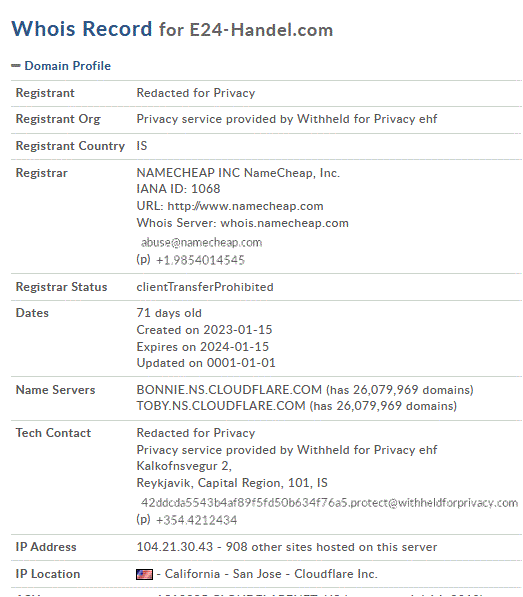Click the withheldforprivacy.com protect email image
Screen dimensions: 523x597
click(x=329, y=503)
